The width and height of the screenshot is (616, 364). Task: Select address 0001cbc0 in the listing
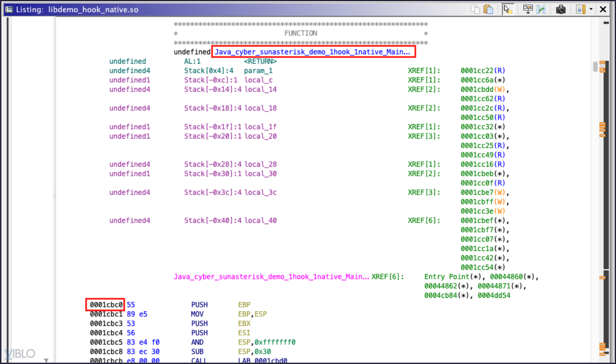[106, 305]
